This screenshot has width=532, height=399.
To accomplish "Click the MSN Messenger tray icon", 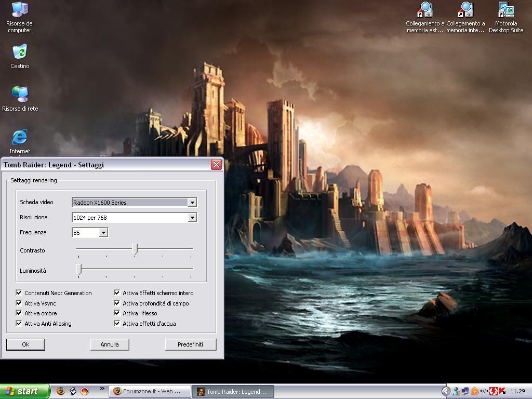I will pos(456,392).
